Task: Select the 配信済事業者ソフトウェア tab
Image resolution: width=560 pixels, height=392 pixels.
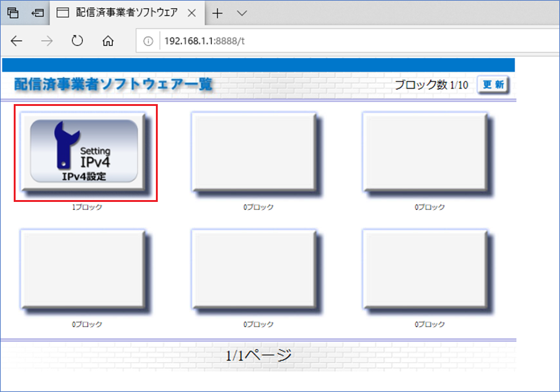Action: [117, 12]
